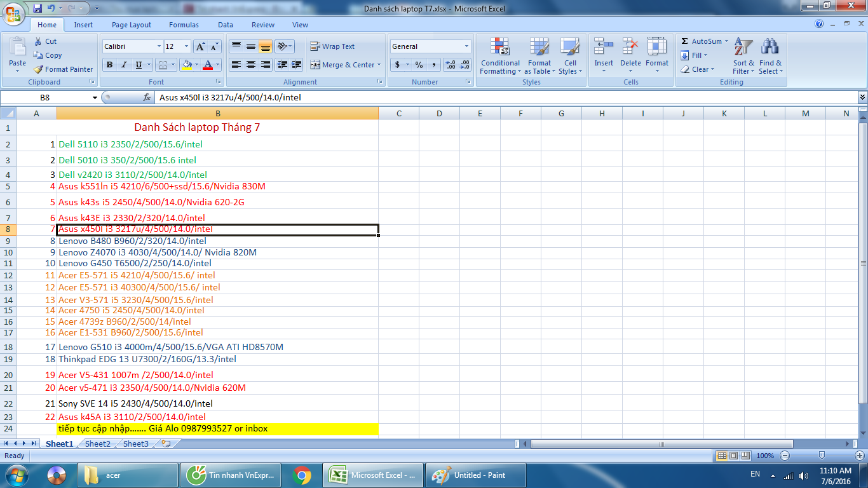This screenshot has height=488, width=868.
Task: Click the Increase Decimal icon
Action: click(451, 65)
